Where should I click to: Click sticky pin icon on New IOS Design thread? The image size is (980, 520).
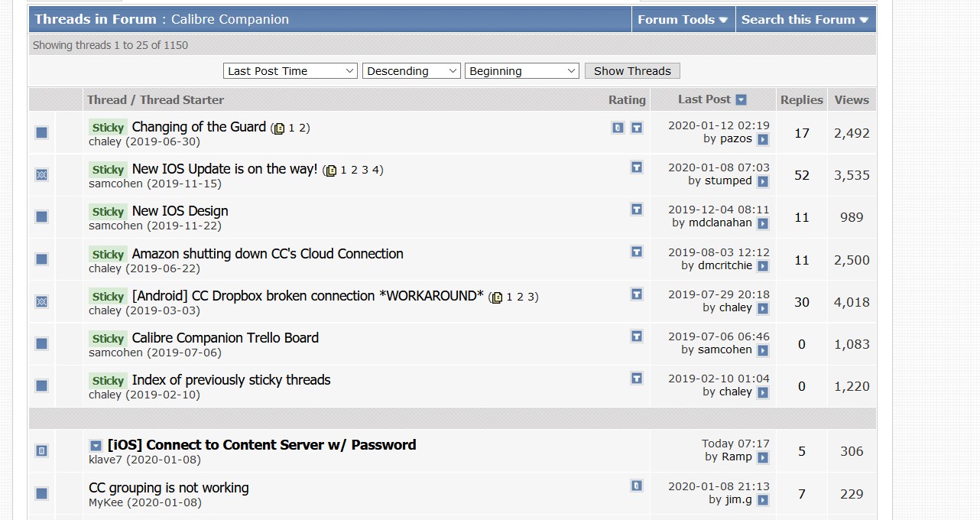[637, 209]
